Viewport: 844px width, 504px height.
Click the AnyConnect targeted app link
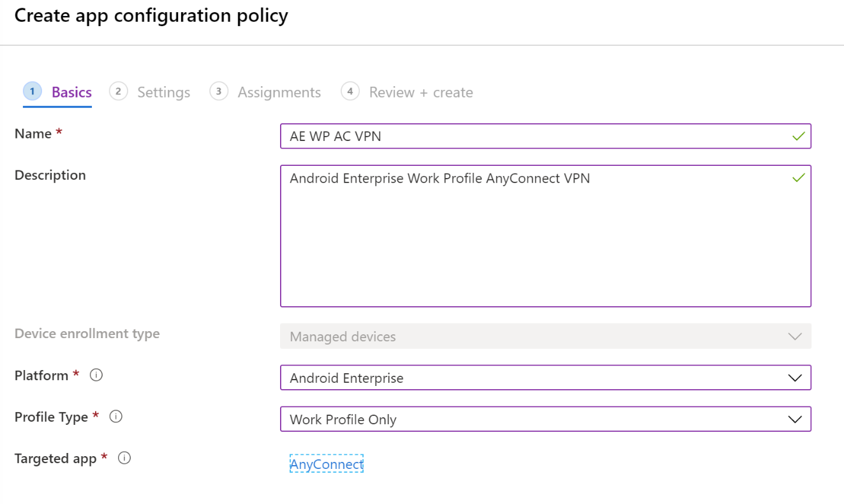tap(326, 464)
